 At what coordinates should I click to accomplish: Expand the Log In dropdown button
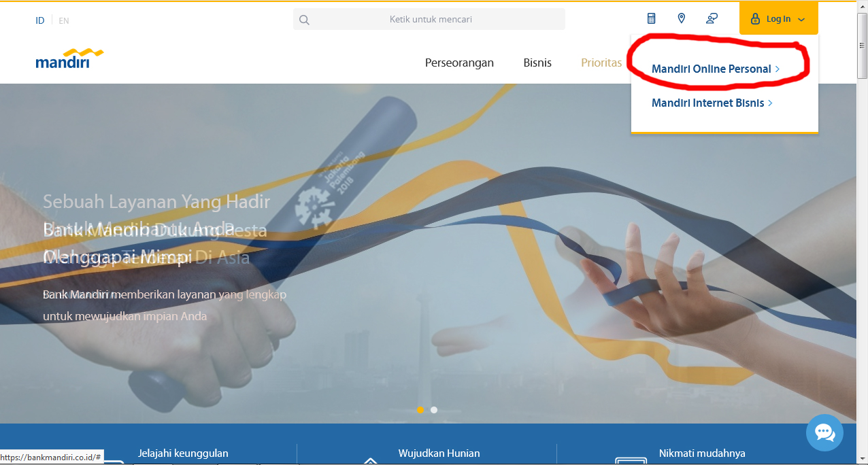tap(778, 19)
